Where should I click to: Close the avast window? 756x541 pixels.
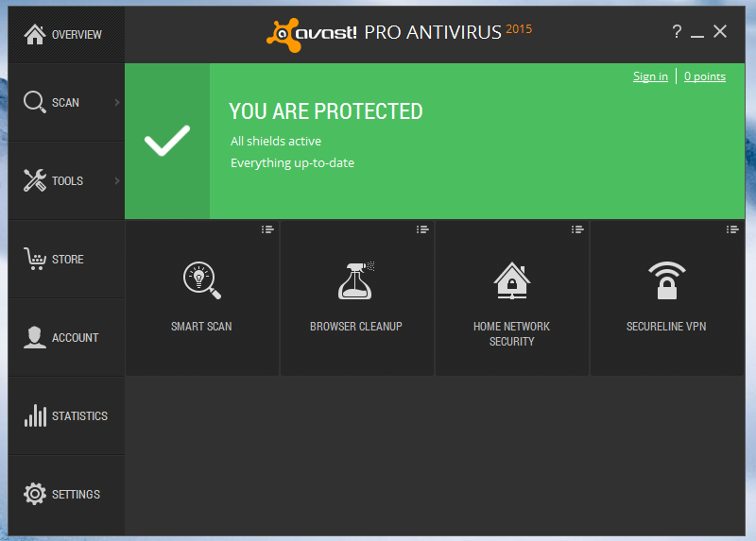click(720, 31)
